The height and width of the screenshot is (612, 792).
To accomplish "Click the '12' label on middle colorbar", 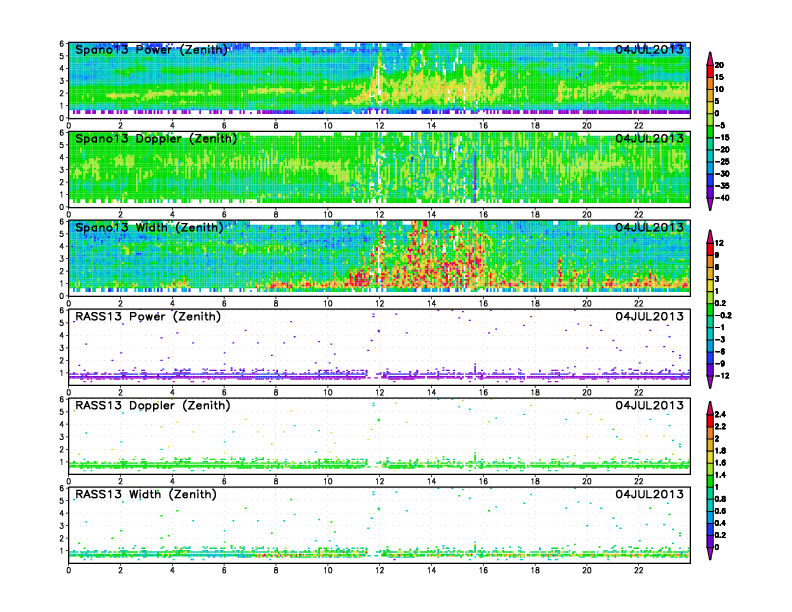I will 719,243.
